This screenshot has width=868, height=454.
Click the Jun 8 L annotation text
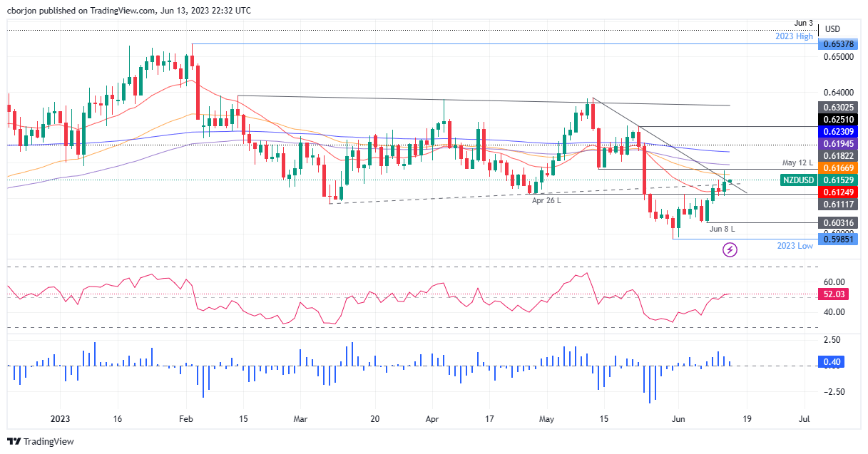[x=723, y=229]
